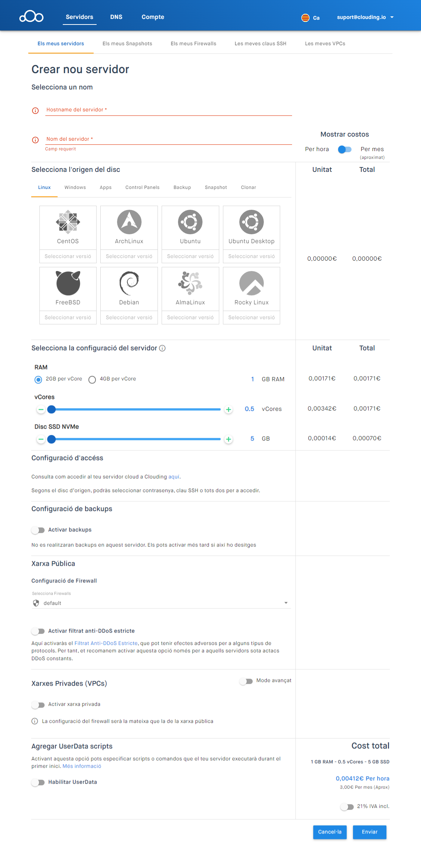Image resolution: width=421 pixels, height=868 pixels.
Task: Select the Rocky Linux icon
Action: pyautogui.click(x=252, y=283)
